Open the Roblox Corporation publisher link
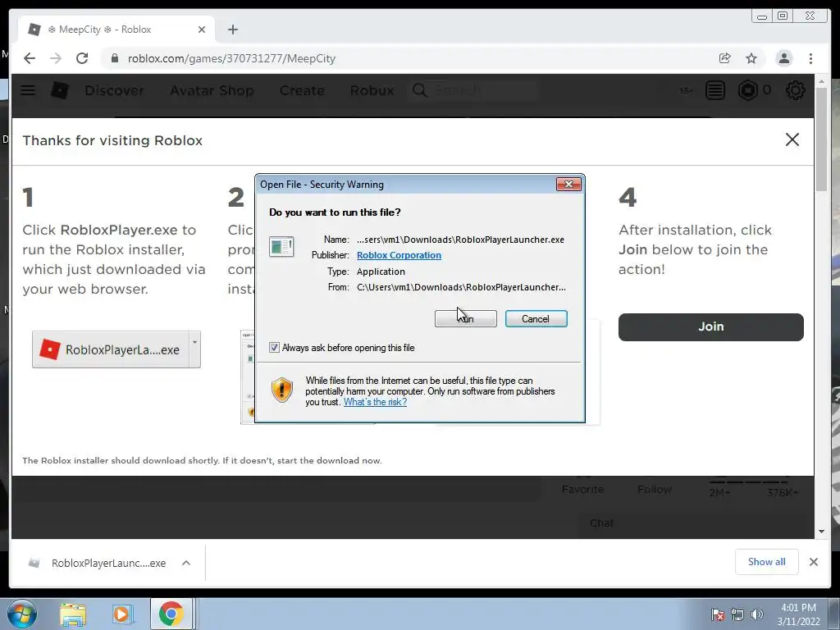Screen dimensions: 840x630 (399, 255)
